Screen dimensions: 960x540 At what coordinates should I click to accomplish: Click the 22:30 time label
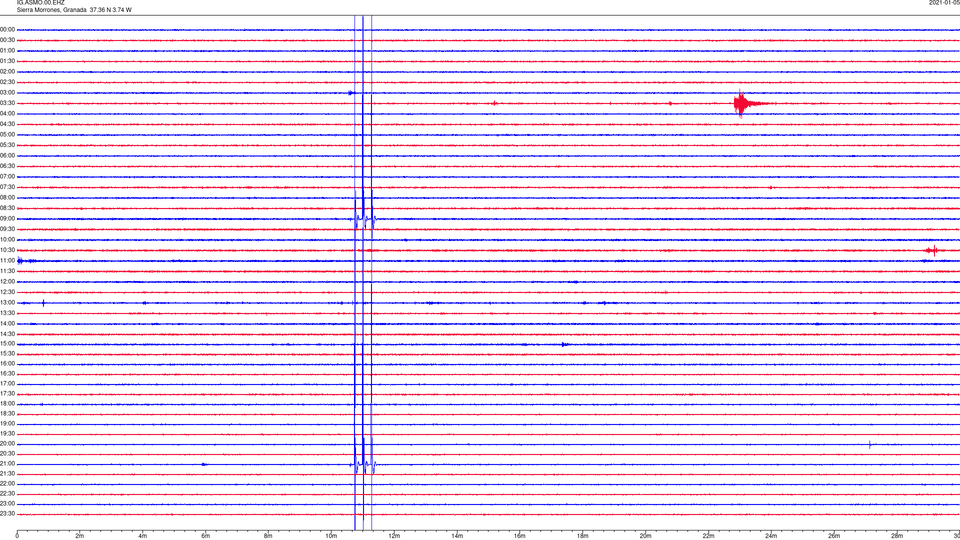coord(7,493)
